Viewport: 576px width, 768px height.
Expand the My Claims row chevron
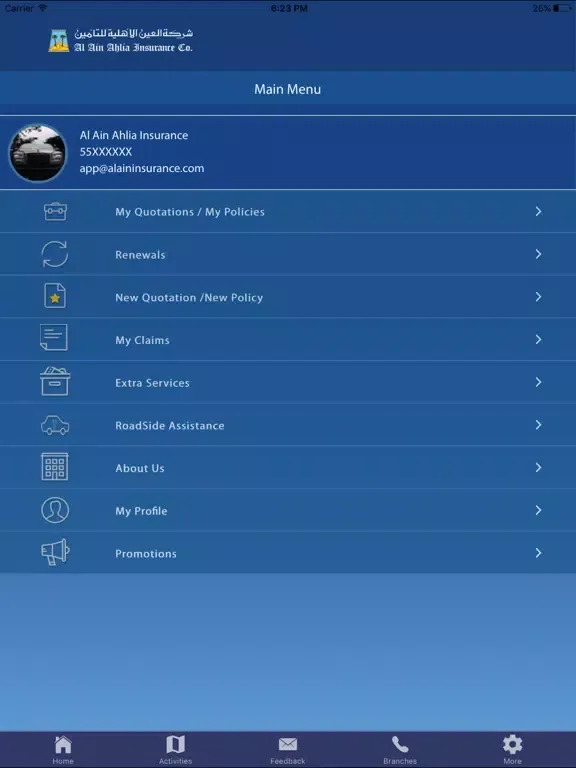(x=538, y=339)
